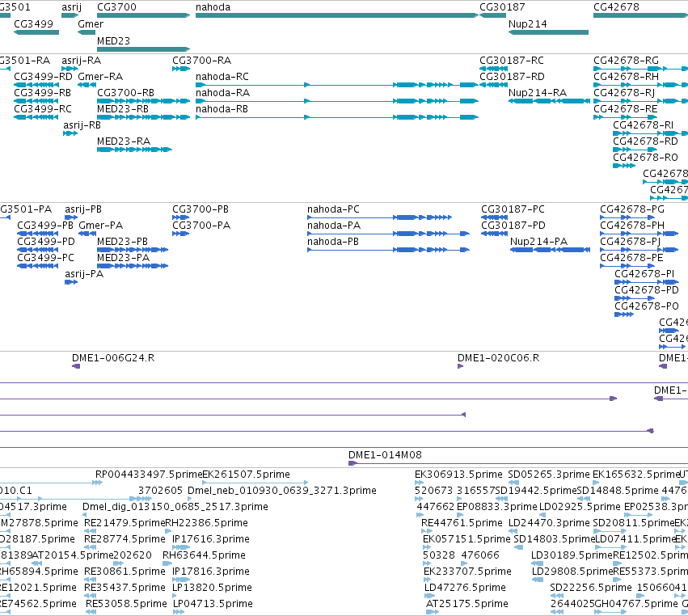Click protein CG3499-PD
Image resolution: width=688 pixels, height=616 pixels.
click(x=37, y=250)
